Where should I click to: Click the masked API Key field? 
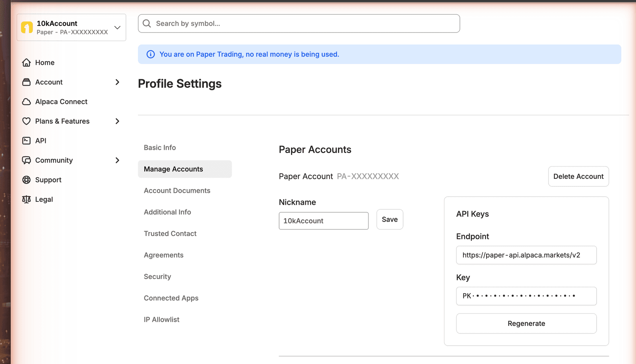tap(526, 296)
